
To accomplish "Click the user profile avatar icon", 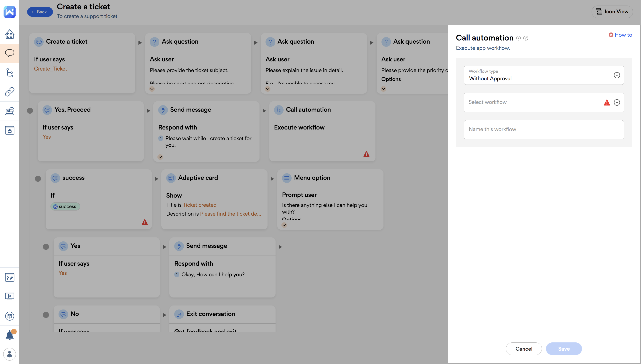I will 10,354.
